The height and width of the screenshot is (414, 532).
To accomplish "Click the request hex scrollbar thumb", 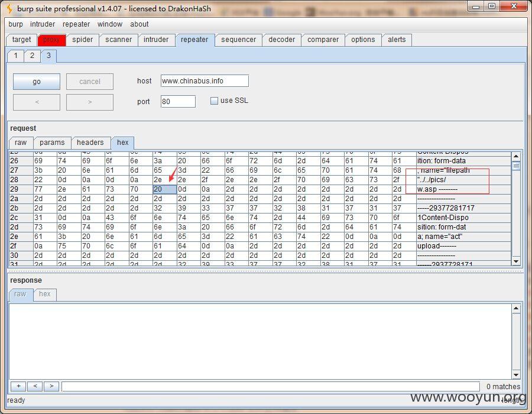I will 516,166.
